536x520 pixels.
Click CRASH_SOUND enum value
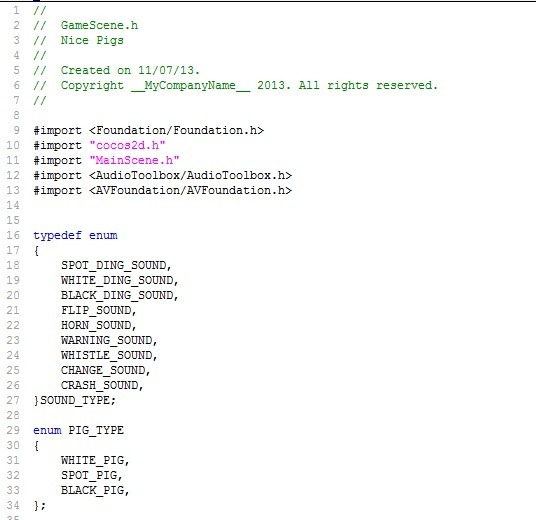(99, 386)
